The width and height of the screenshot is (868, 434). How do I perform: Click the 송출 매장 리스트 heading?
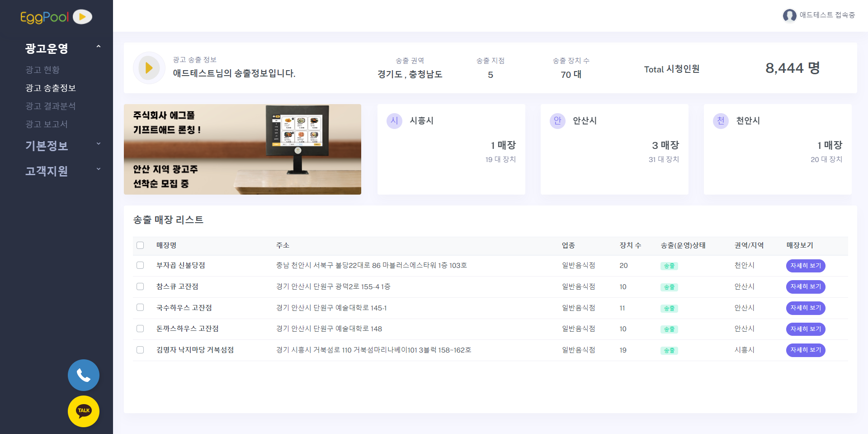click(x=168, y=219)
